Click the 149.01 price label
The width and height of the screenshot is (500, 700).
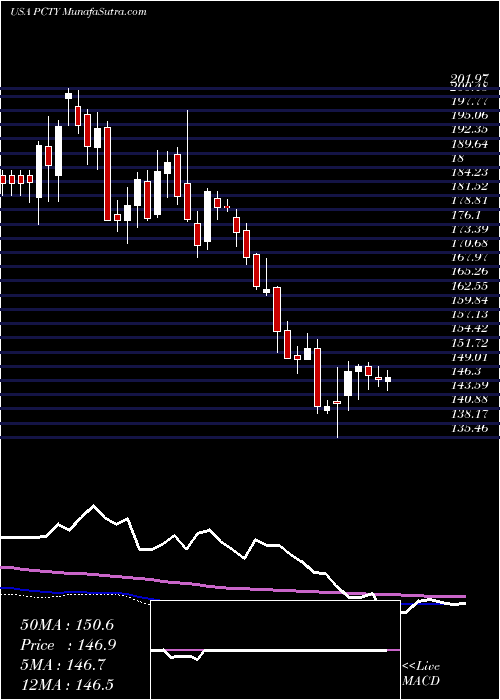click(470, 357)
